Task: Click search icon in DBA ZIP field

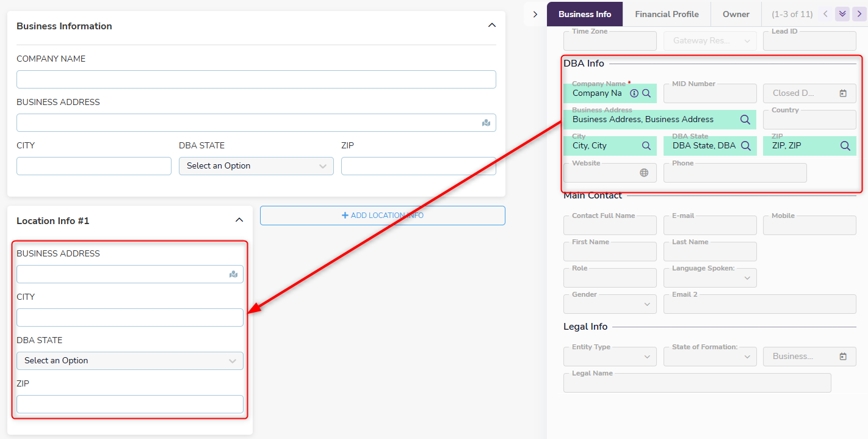Action: tap(845, 146)
